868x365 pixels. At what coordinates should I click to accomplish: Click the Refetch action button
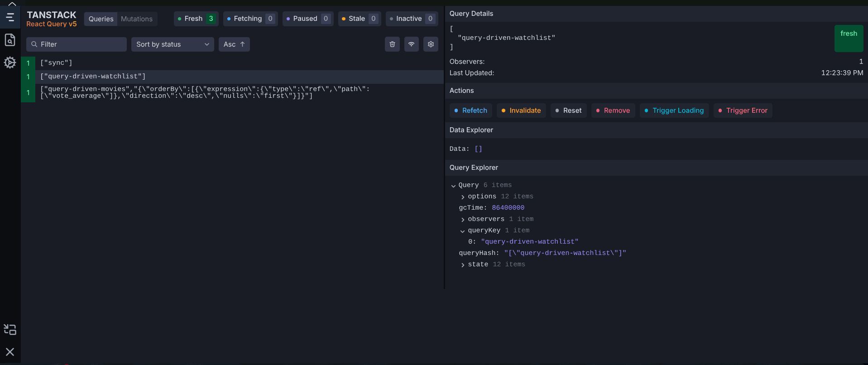click(x=471, y=110)
